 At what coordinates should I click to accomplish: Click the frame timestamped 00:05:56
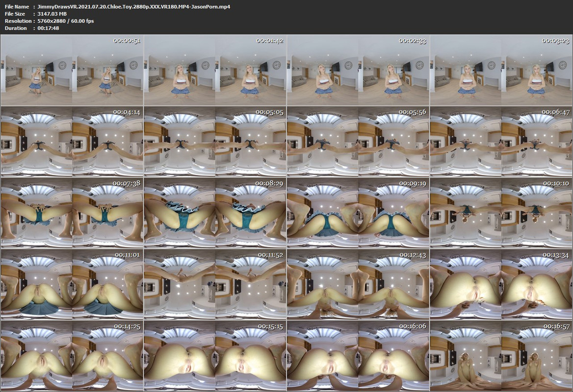pyautogui.click(x=358, y=142)
